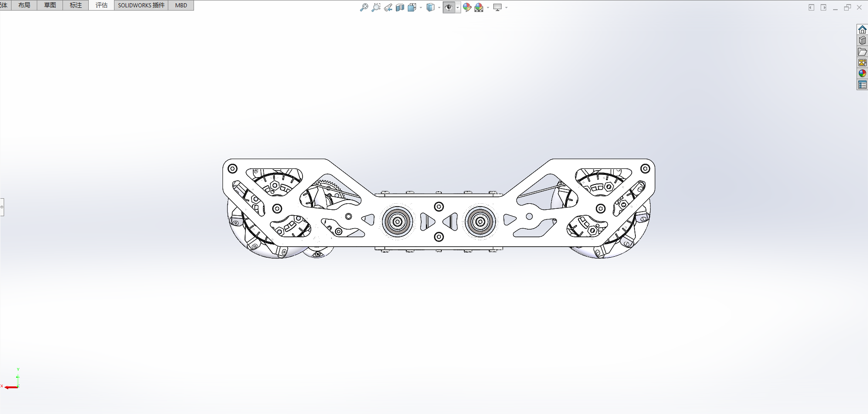Click the Apply Scene icon

479,7
